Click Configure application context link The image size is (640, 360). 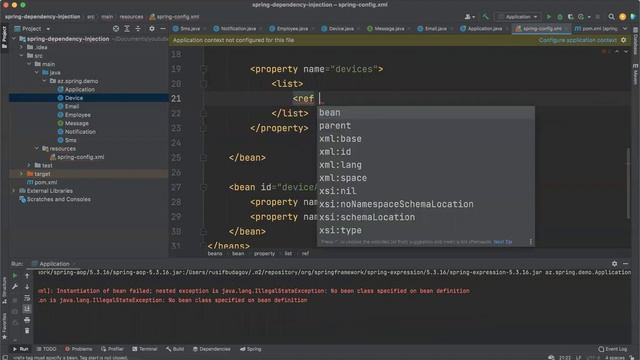pos(578,40)
